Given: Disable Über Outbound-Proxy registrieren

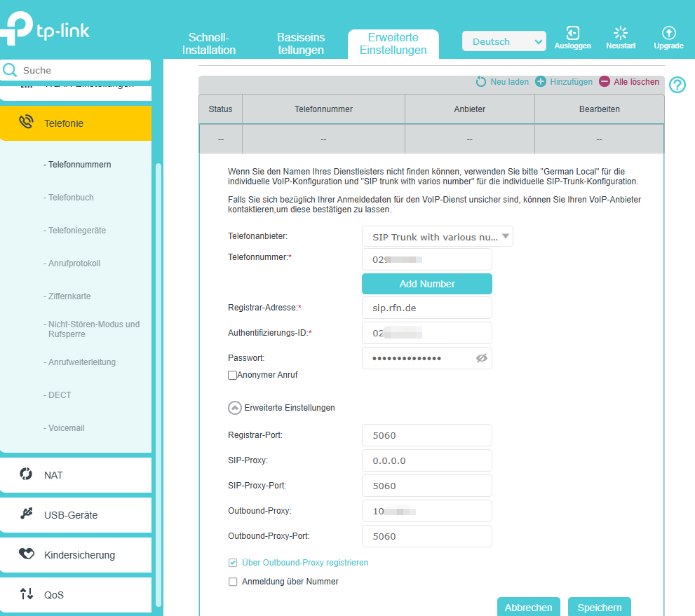Looking at the screenshot, I should 232,562.
